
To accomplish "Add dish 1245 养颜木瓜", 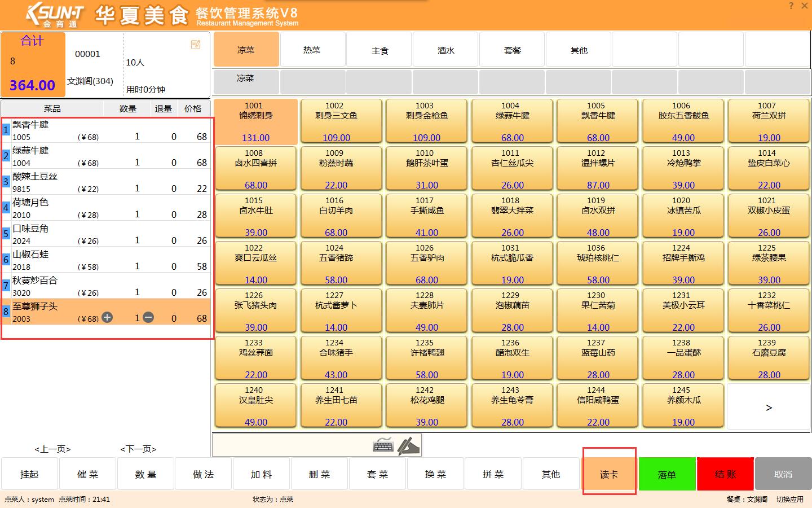I will tap(683, 406).
